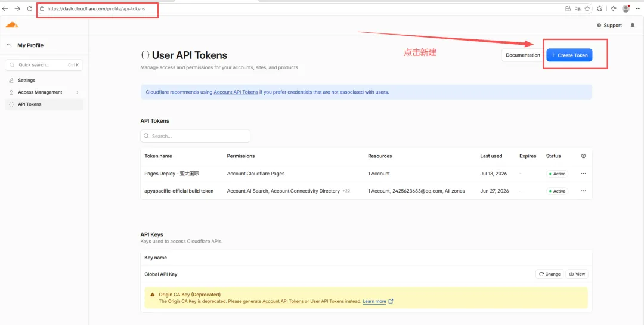Viewport: 644px width, 325px height.
Task: Open Access Management sidebar item
Action: (x=44, y=92)
